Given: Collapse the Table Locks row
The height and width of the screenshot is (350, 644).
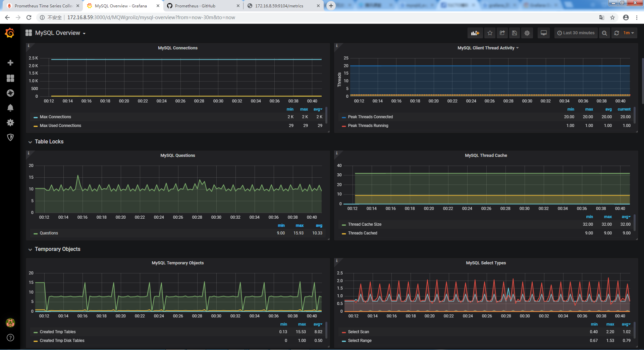Looking at the screenshot, I should coord(49,142).
